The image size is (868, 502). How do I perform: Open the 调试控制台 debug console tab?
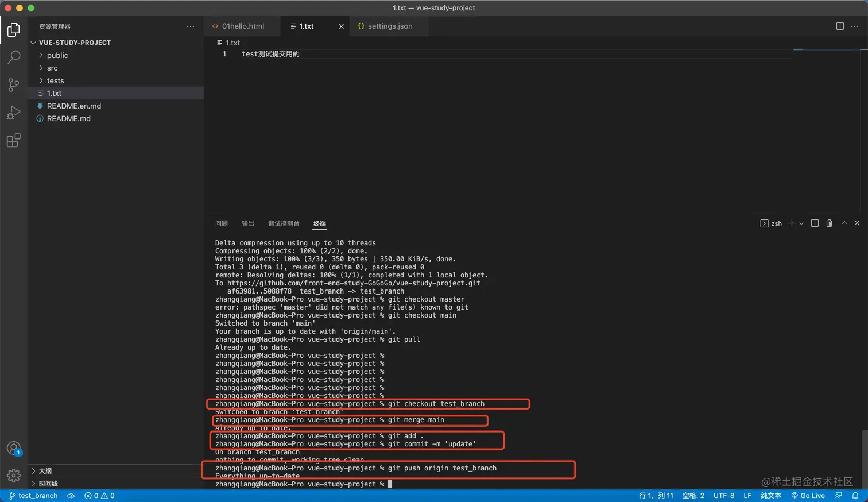click(x=284, y=223)
